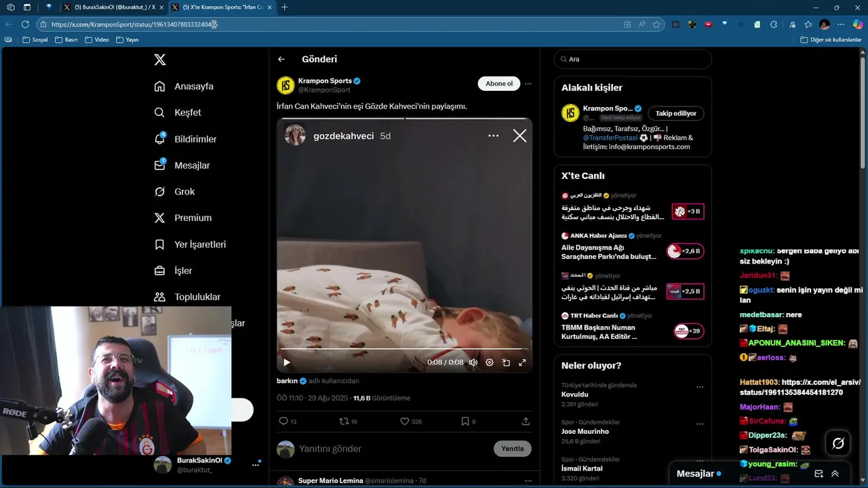Enable picture-in-picture on video
Image resolution: width=868 pixels, height=488 pixels.
tap(506, 363)
